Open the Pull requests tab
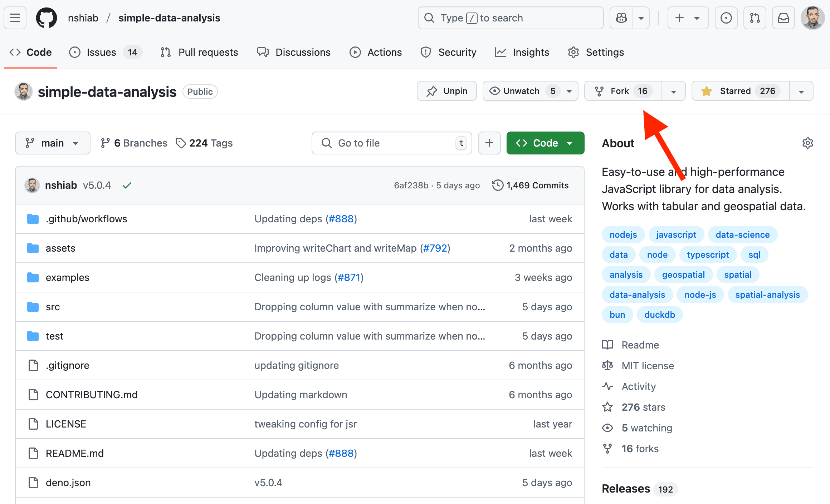Screen dimensions: 830x504 (x=199, y=52)
